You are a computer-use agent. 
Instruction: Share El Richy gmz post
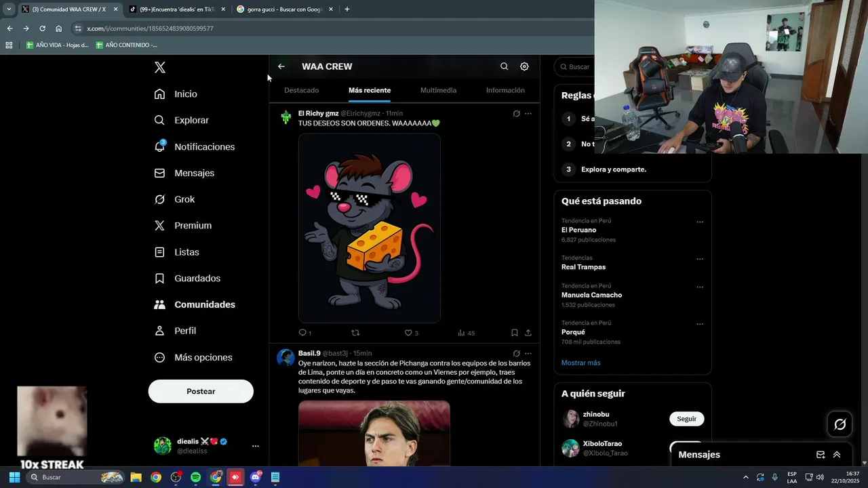(528, 333)
